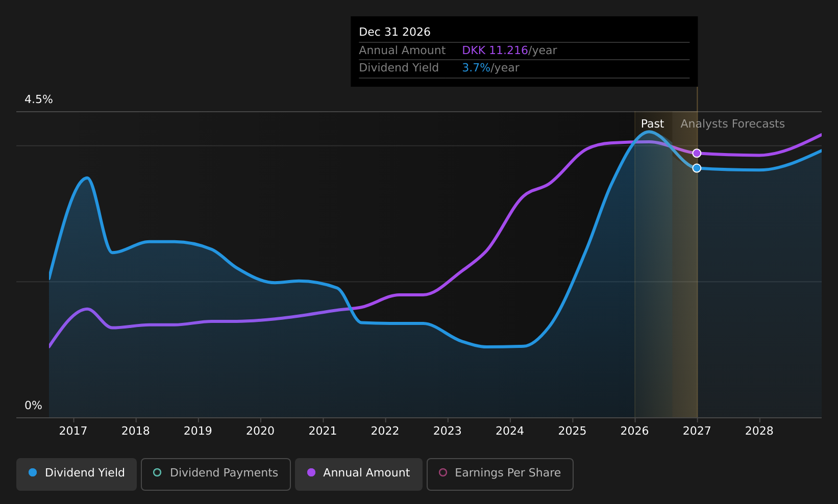This screenshot has height=504, width=838.
Task: Click the 3.7%/year tooltip value
Action: point(490,68)
